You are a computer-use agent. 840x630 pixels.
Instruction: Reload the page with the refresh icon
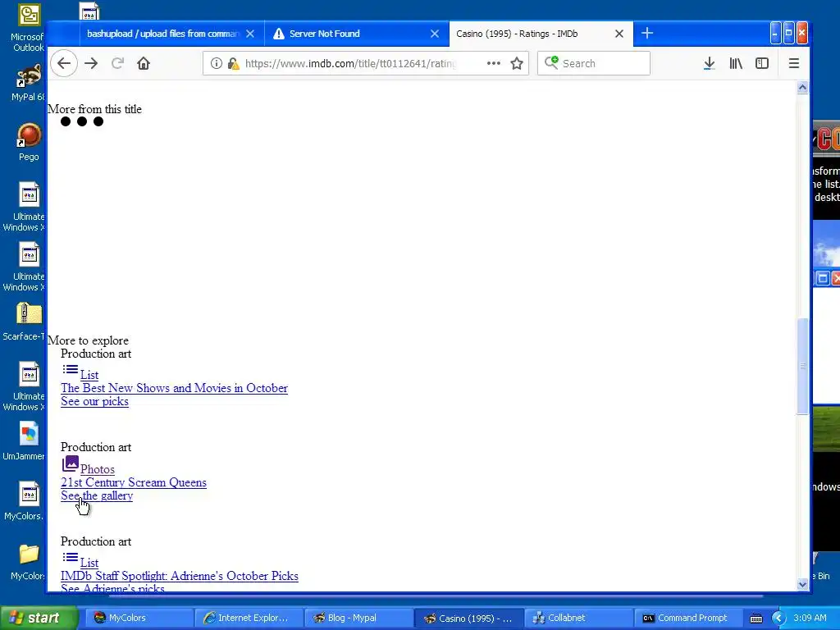point(117,63)
